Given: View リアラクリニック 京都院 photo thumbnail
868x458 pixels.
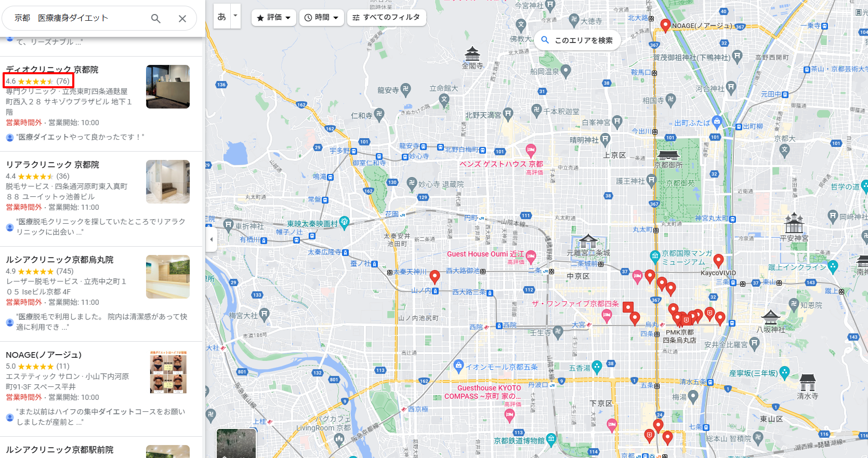Looking at the screenshot, I should coord(168,182).
